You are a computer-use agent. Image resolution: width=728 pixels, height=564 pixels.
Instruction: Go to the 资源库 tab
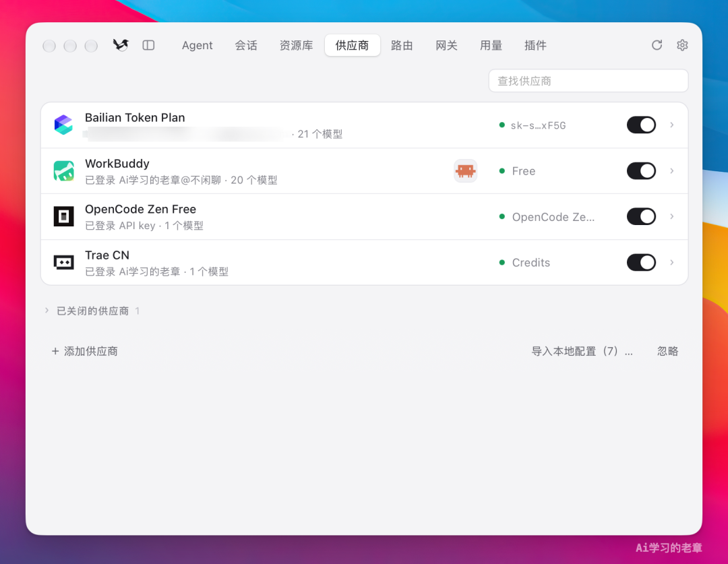296,45
